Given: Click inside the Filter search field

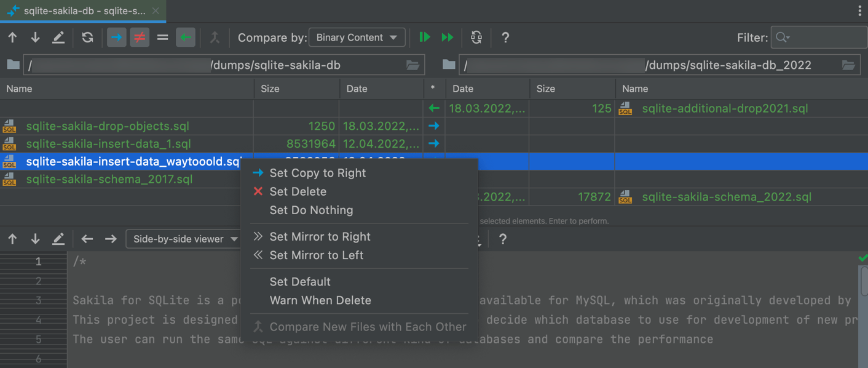Looking at the screenshot, I should coord(818,37).
